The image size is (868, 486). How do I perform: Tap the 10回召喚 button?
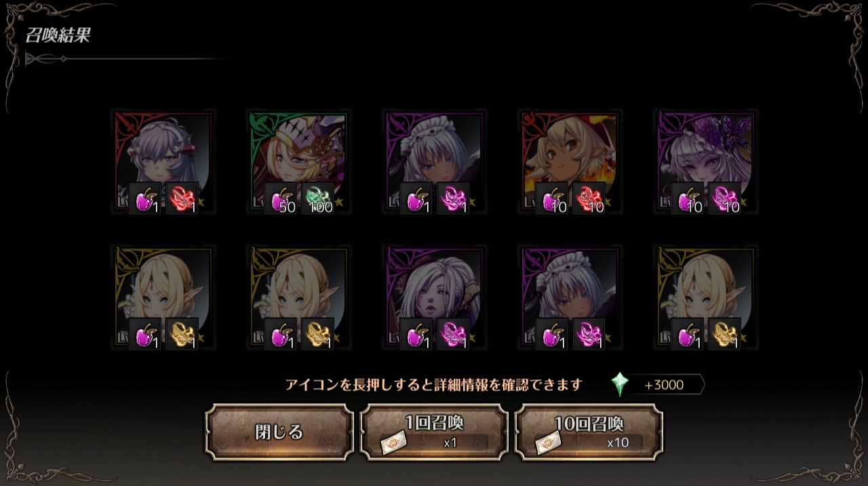pyautogui.click(x=589, y=432)
